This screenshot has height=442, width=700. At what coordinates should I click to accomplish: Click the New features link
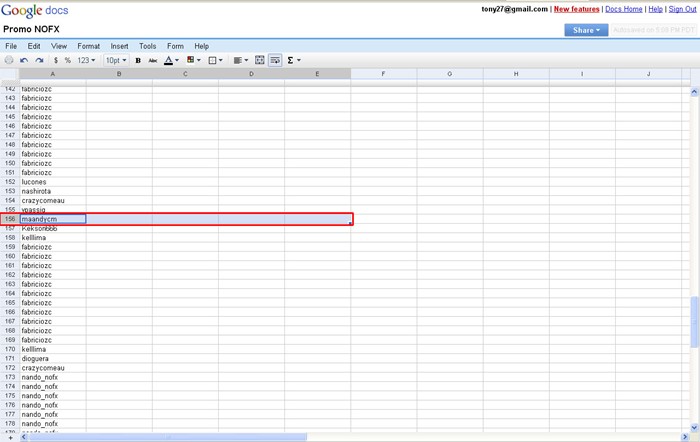[576, 9]
